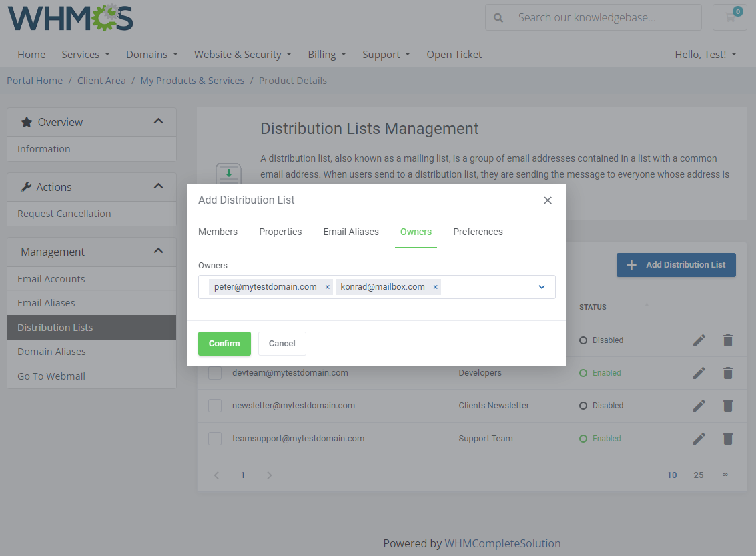The image size is (756, 556).
Task: Collapse the Management sidebar panel
Action: pos(158,251)
